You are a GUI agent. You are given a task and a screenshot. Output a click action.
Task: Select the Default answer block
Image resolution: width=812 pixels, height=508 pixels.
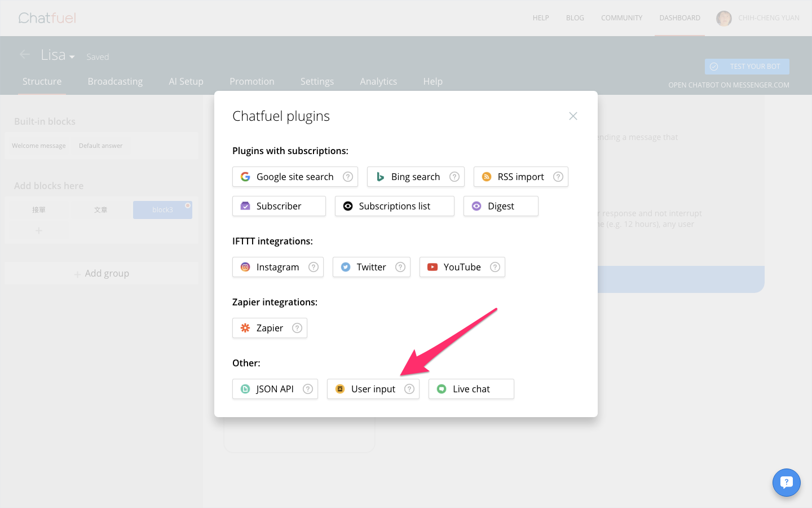tap(100, 146)
